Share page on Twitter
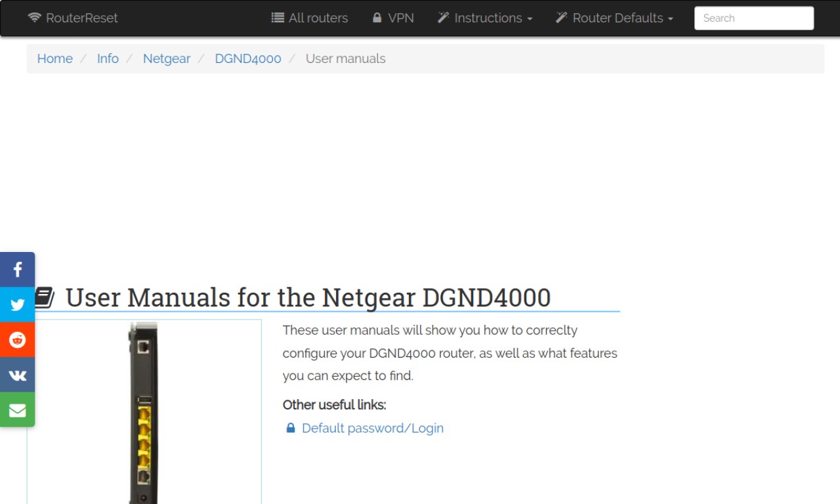 pyautogui.click(x=18, y=304)
